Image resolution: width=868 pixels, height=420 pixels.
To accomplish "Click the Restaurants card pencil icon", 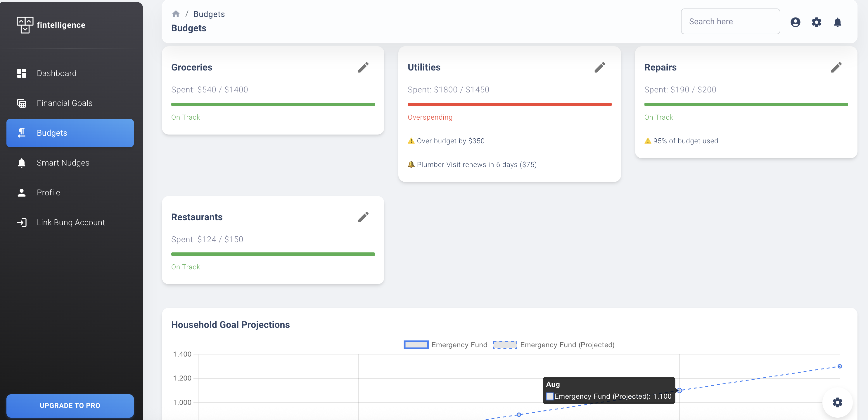I will tap(363, 217).
